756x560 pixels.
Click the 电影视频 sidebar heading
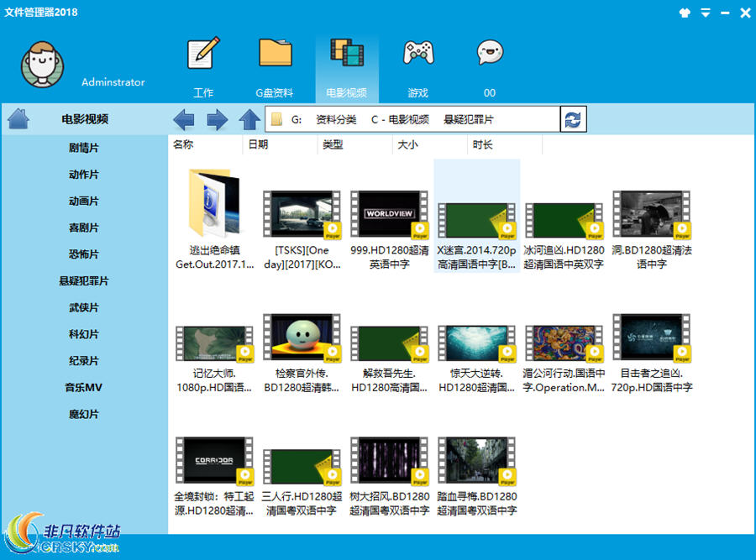[x=85, y=119]
